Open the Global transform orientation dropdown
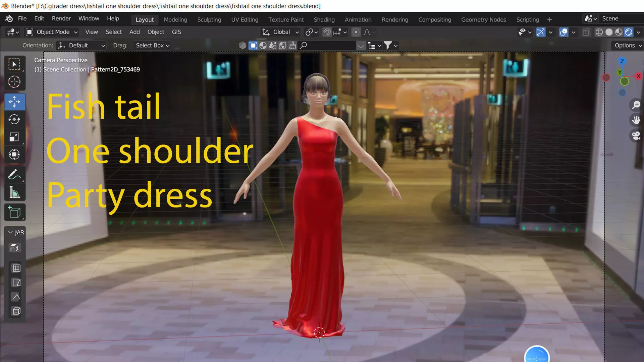Image resolution: width=644 pixels, height=362 pixels. [x=281, y=32]
